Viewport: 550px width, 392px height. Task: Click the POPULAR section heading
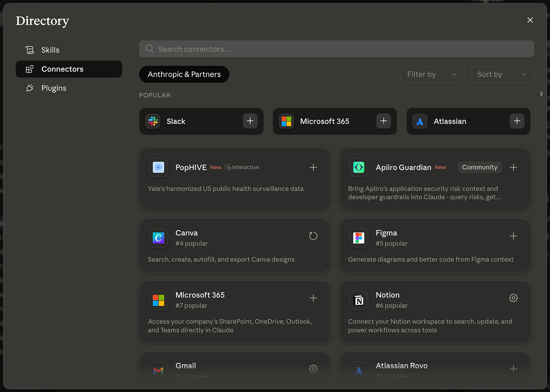[155, 95]
